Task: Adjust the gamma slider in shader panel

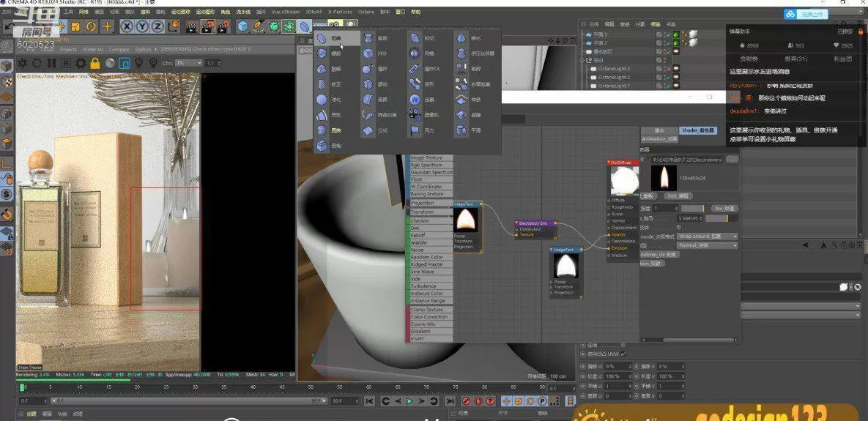Action: tap(716, 218)
